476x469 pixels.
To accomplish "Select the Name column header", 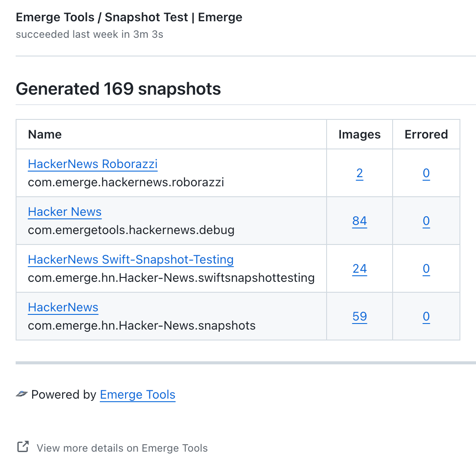I will 45,134.
